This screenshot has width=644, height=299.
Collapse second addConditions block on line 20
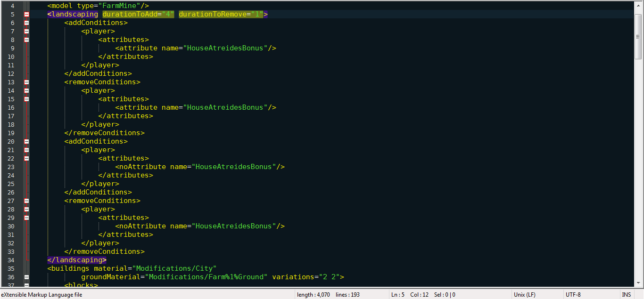[x=26, y=141]
